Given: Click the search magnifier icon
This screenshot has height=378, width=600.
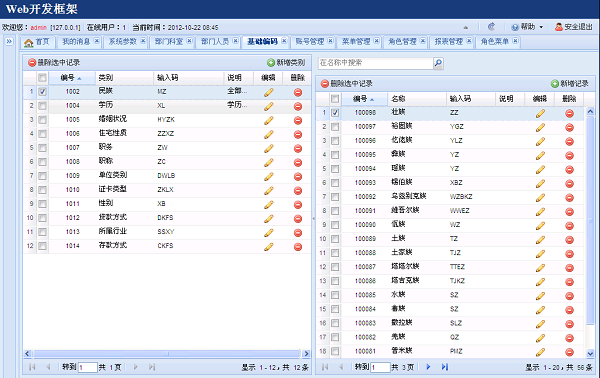Looking at the screenshot, I should (438, 63).
